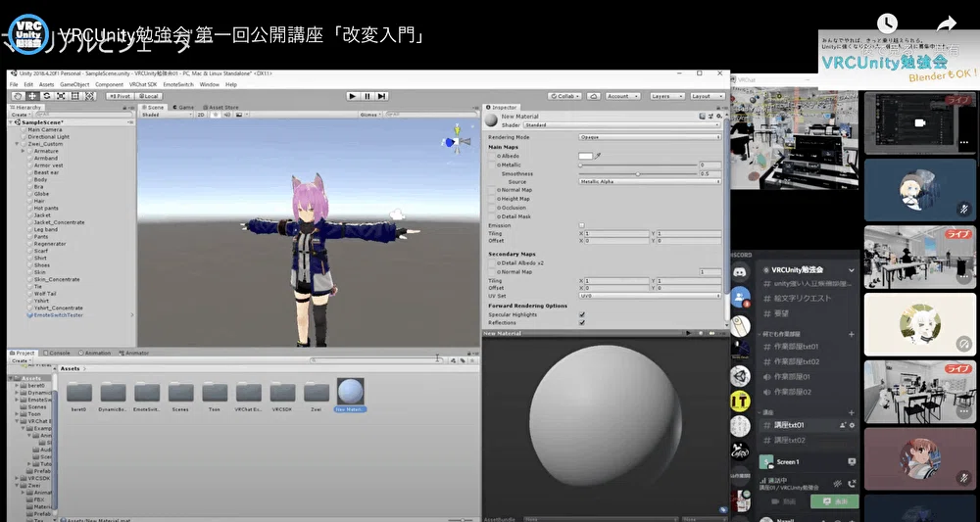
Task: Click the scene orientation gizmo
Action: (x=458, y=140)
